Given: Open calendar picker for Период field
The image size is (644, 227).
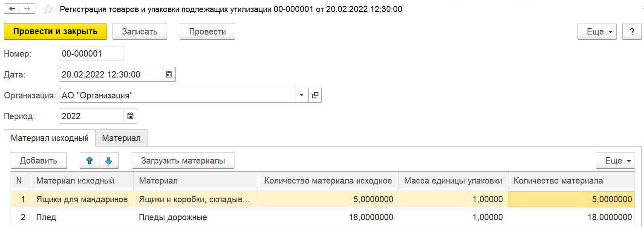Looking at the screenshot, I should [x=130, y=116].
